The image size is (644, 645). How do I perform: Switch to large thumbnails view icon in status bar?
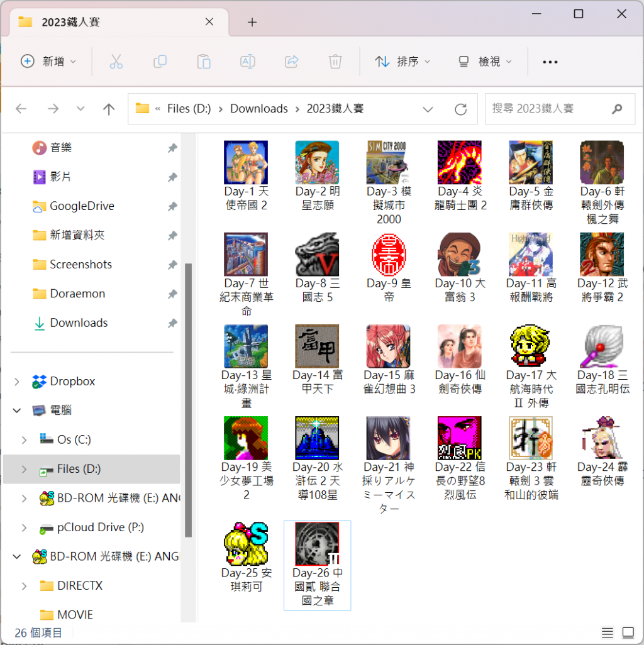[x=628, y=632]
